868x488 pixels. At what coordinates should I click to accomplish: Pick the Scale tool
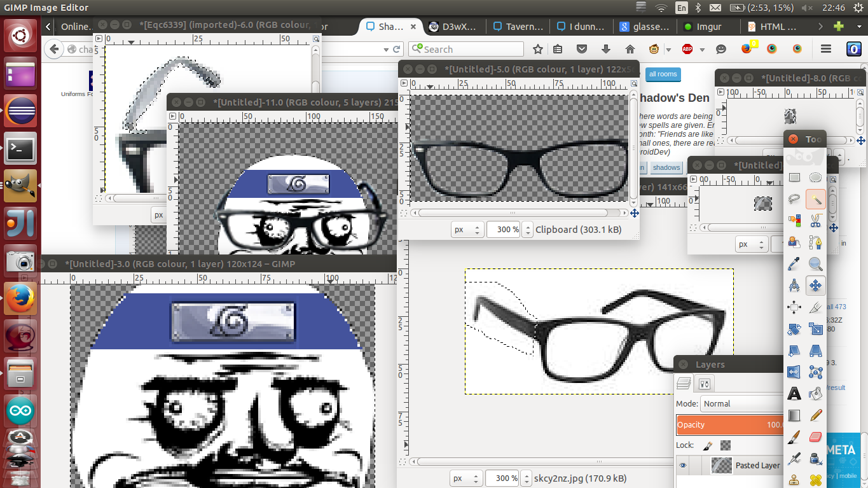(815, 329)
